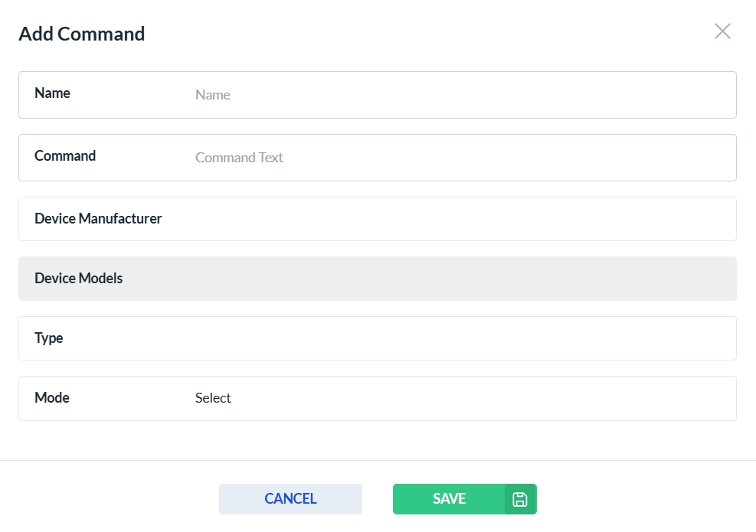Viewport: 756px width, 532px height.
Task: Click the Select text in Mode
Action: 213,398
